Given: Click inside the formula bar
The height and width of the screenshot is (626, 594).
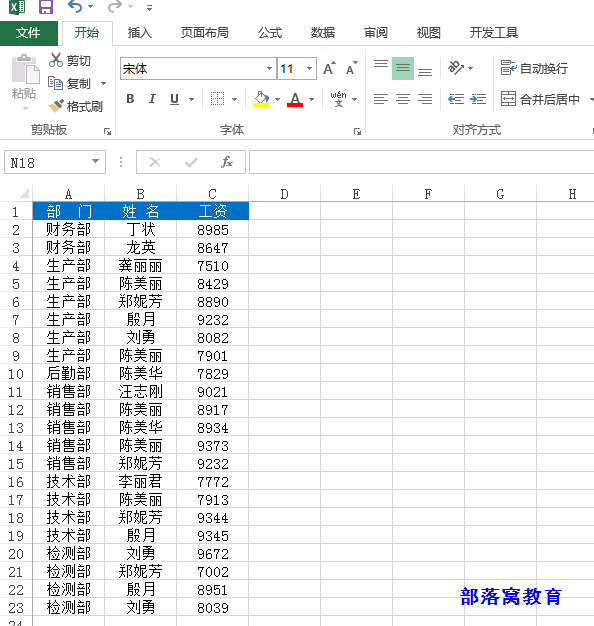Looking at the screenshot, I should [422, 162].
